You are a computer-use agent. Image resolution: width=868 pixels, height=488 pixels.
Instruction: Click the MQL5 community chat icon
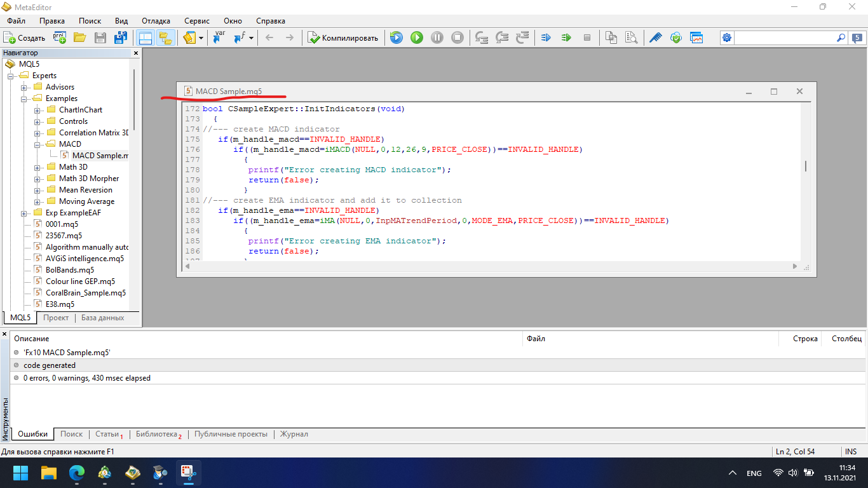857,37
